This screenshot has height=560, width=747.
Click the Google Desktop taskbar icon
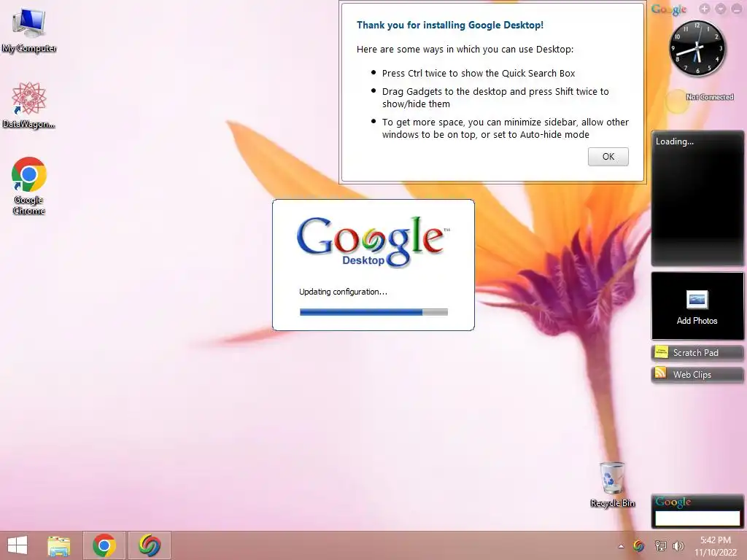coord(149,545)
